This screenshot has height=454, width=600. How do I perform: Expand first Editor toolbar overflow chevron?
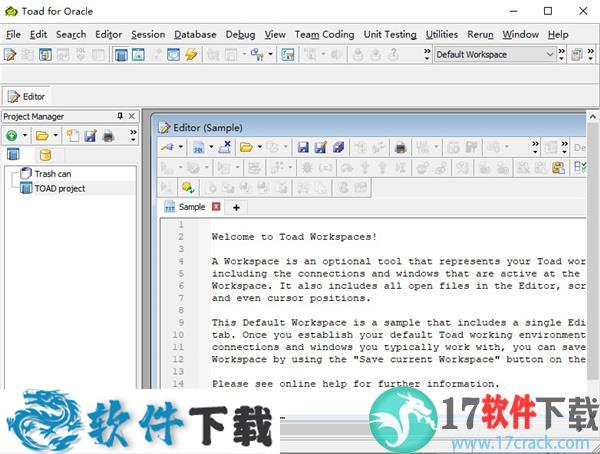(x=535, y=147)
